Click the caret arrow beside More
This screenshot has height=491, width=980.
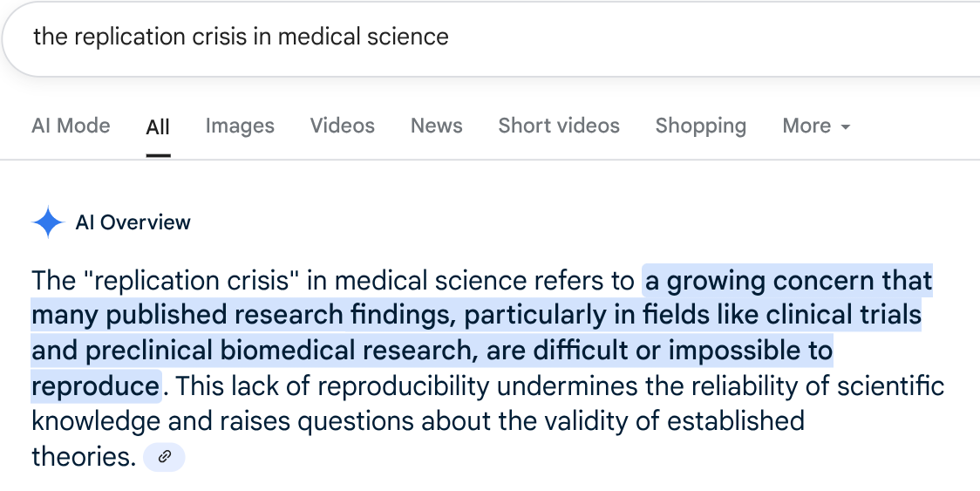point(846,127)
